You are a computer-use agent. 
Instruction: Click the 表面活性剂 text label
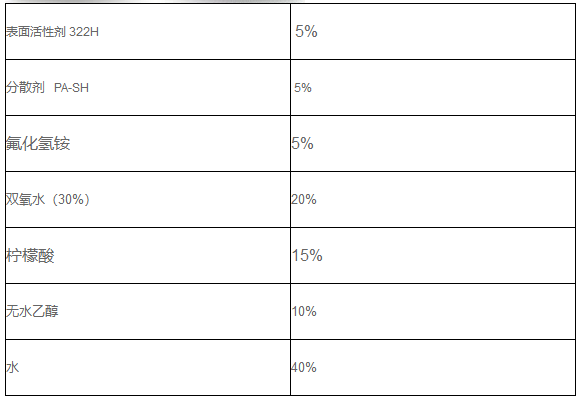(36, 32)
